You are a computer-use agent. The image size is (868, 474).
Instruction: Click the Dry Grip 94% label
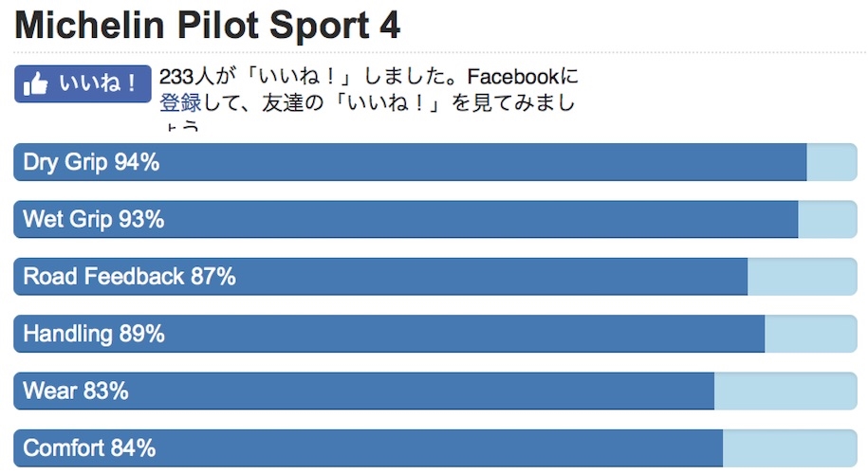[91, 162]
